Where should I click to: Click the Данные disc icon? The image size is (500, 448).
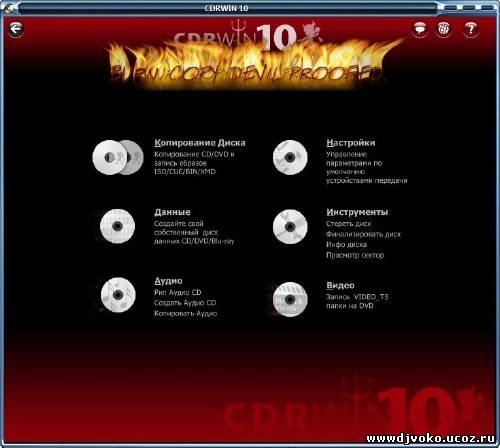tap(117, 226)
